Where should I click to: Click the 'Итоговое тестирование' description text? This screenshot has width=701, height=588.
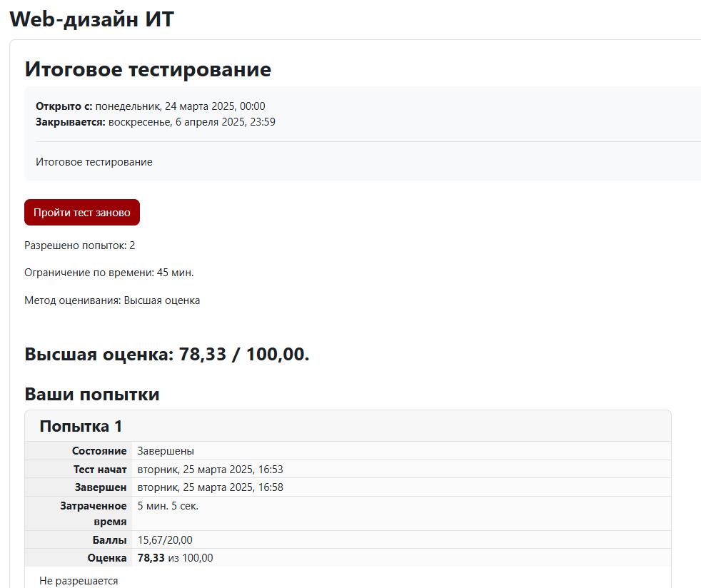94,162
